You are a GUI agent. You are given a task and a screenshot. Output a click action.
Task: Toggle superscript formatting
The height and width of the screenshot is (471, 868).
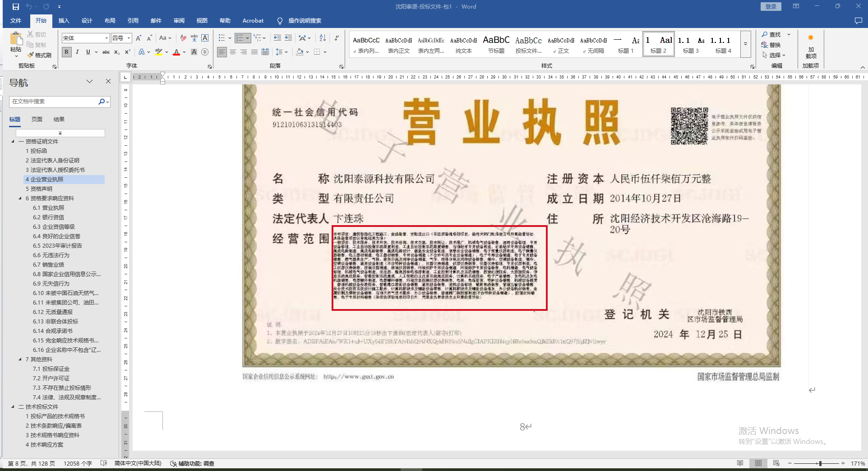pos(128,52)
